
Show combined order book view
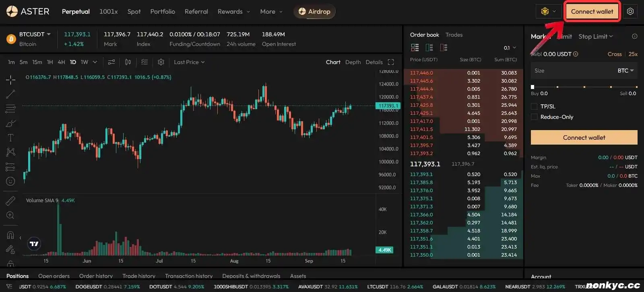415,48
